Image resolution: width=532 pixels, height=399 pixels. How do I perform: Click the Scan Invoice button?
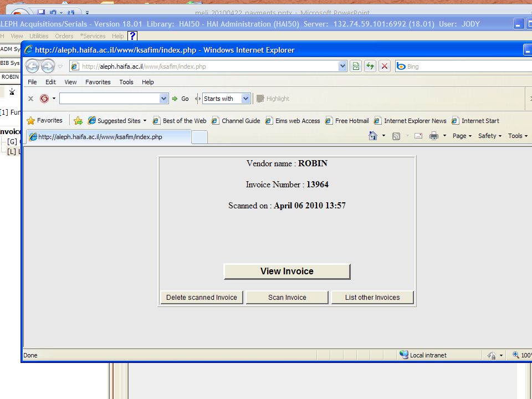coord(287,298)
